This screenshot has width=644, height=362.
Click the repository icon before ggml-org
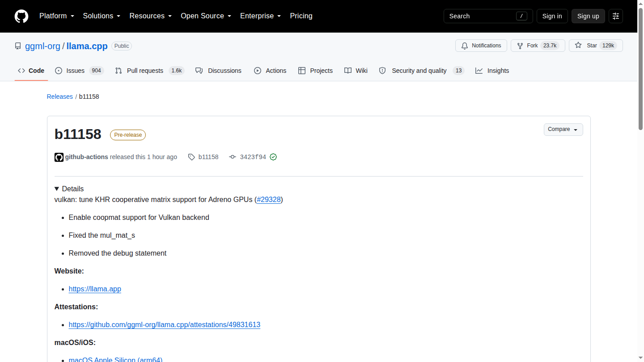coord(18,46)
